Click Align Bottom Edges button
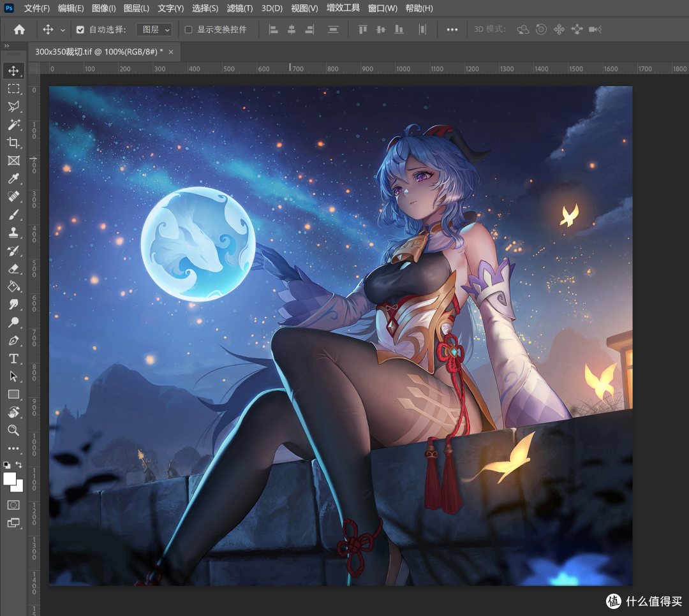 coord(399,29)
